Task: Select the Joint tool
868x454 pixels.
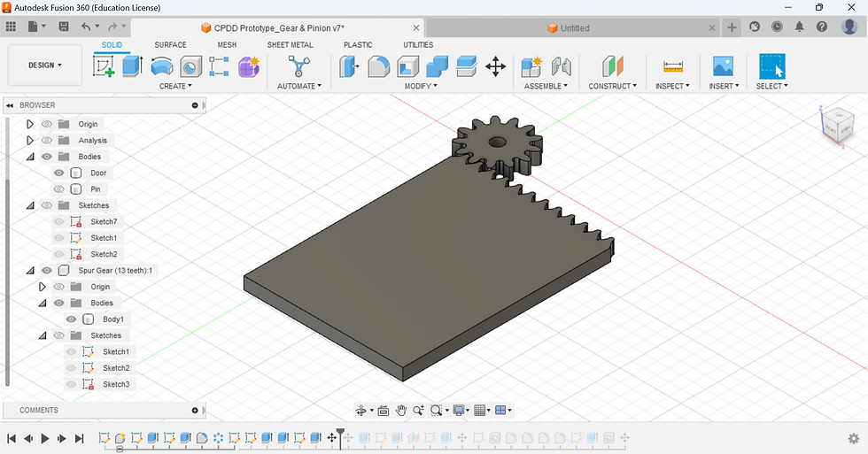Action: click(x=561, y=67)
